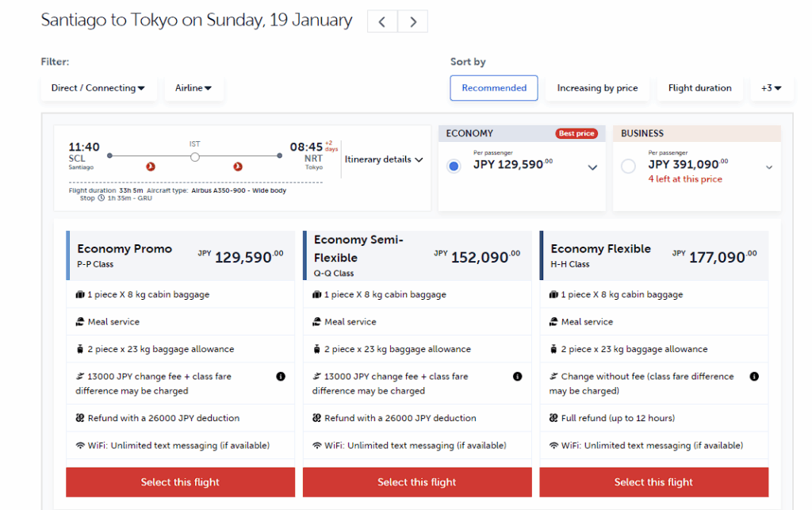Expand Itinerary details
Viewport: 812px width, 510px height.
click(384, 159)
